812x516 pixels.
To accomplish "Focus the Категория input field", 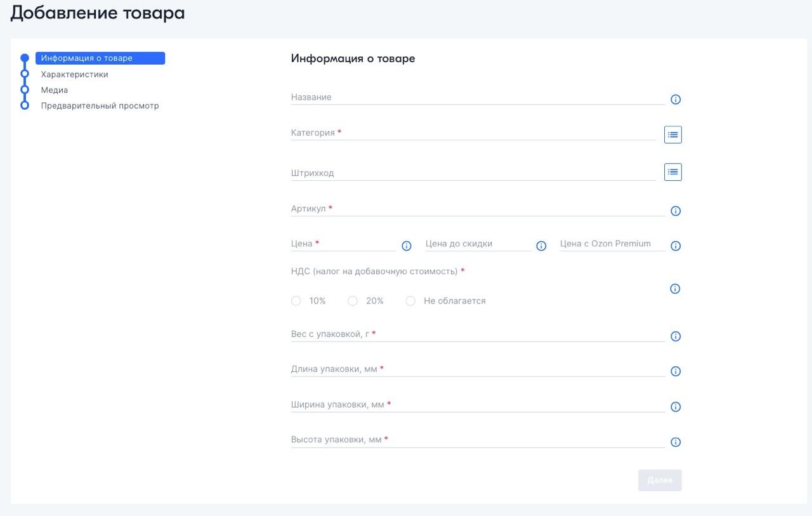I will pyautogui.click(x=473, y=133).
